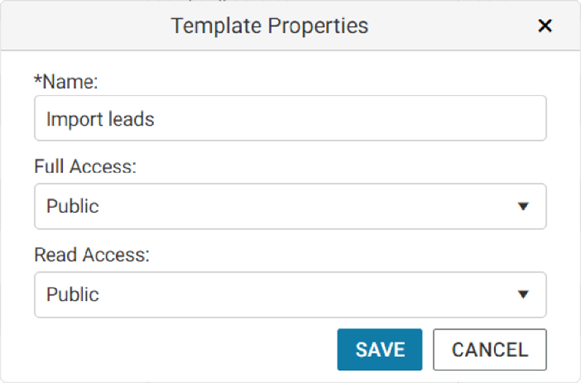This screenshot has width=581, height=383.
Task: Click the Read Access dropdown arrow
Action: coord(523,295)
